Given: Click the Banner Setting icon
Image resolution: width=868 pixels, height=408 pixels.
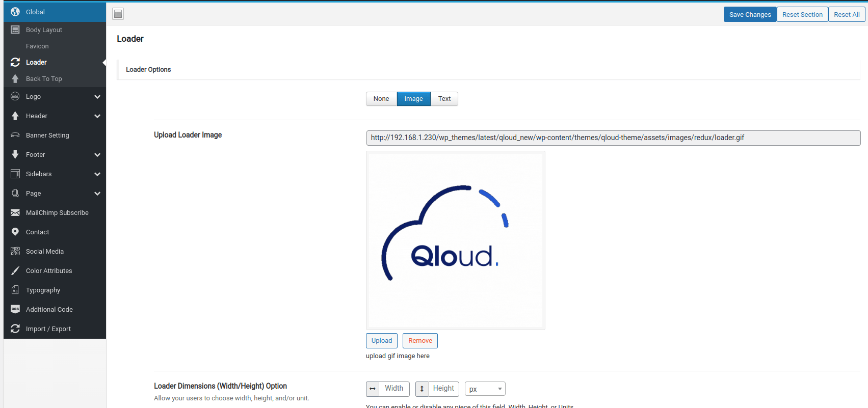Looking at the screenshot, I should [15, 135].
